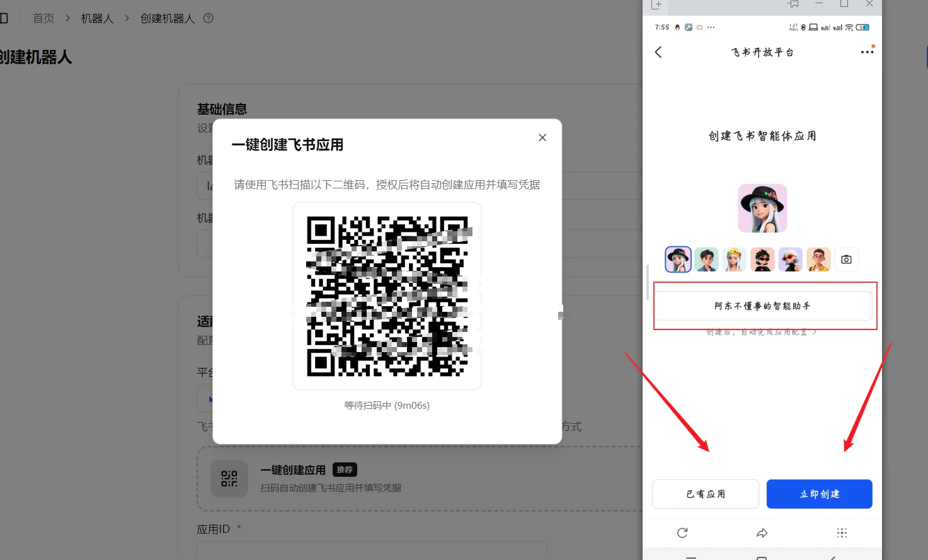Screen dimensions: 928x560
Task: Pick the glasses man avatar in yellow jacket
Action: point(818,260)
